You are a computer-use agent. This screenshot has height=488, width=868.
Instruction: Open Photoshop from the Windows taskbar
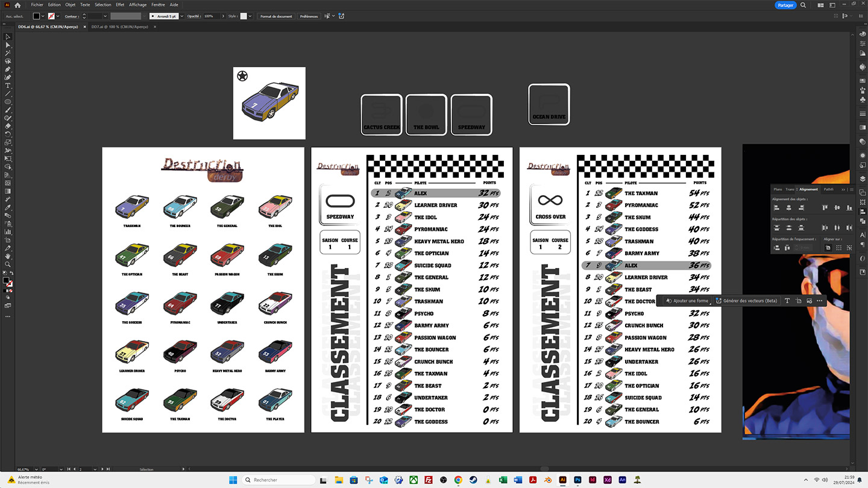(x=577, y=480)
